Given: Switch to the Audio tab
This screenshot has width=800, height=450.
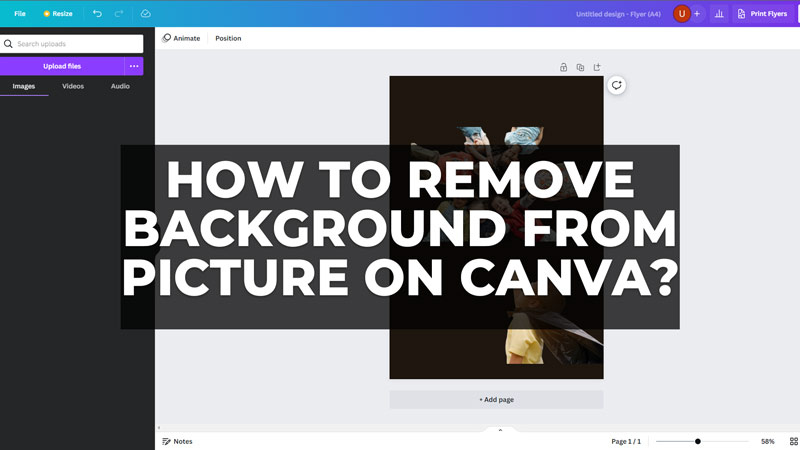Looking at the screenshot, I should coord(120,86).
